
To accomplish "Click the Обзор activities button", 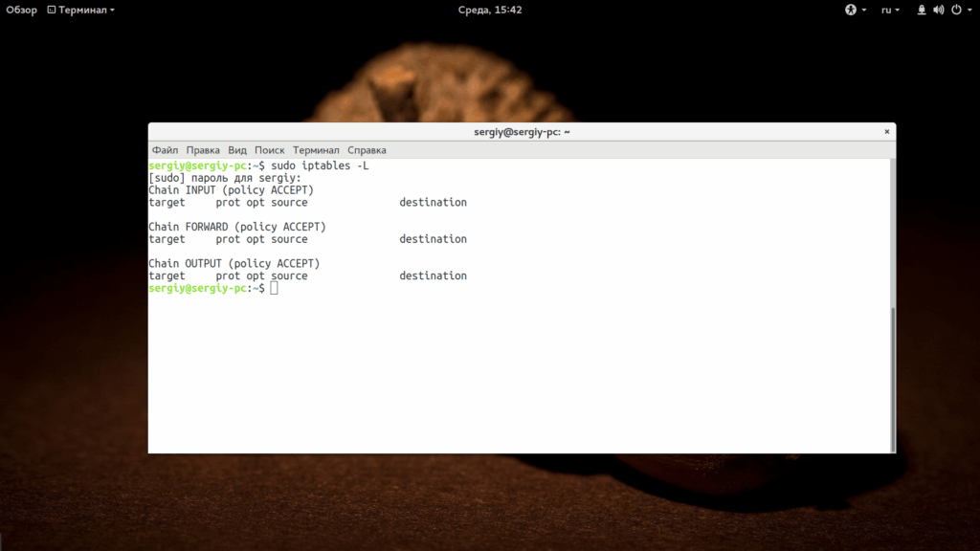I will [x=21, y=10].
